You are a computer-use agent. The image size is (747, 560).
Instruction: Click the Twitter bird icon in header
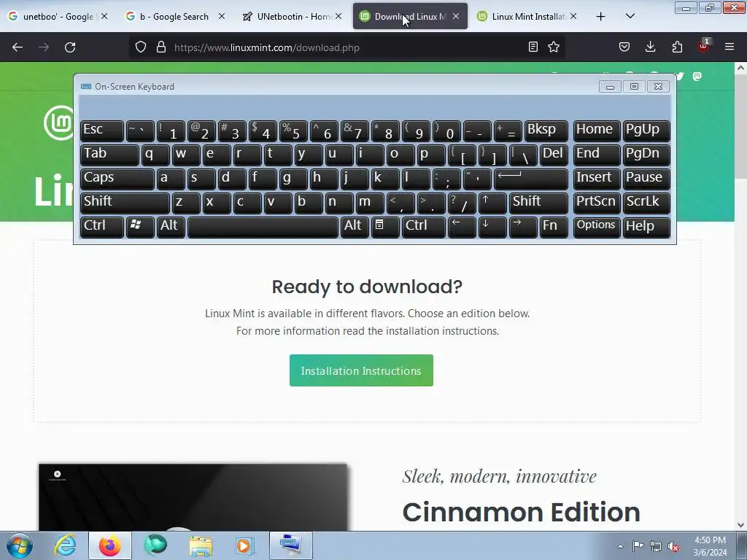(x=680, y=76)
